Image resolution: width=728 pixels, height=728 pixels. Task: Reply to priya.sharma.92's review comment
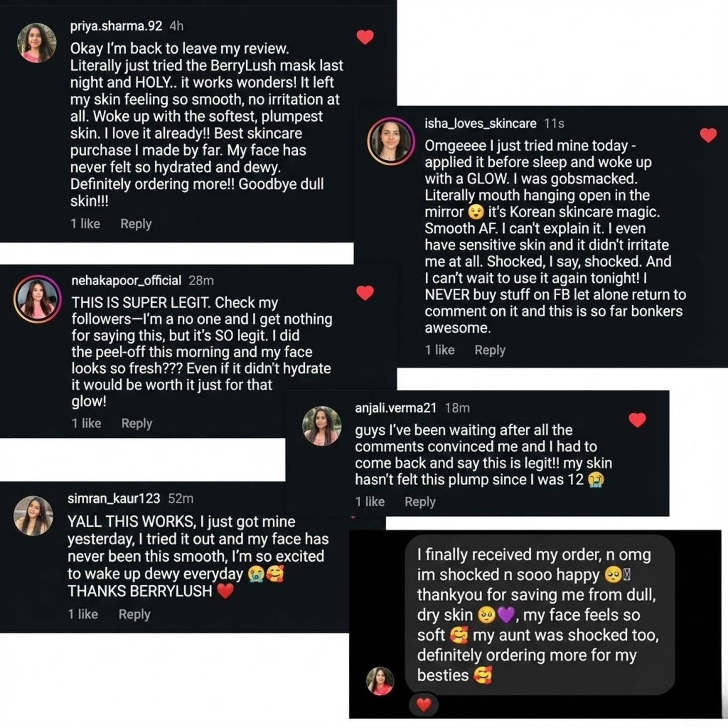tap(136, 224)
